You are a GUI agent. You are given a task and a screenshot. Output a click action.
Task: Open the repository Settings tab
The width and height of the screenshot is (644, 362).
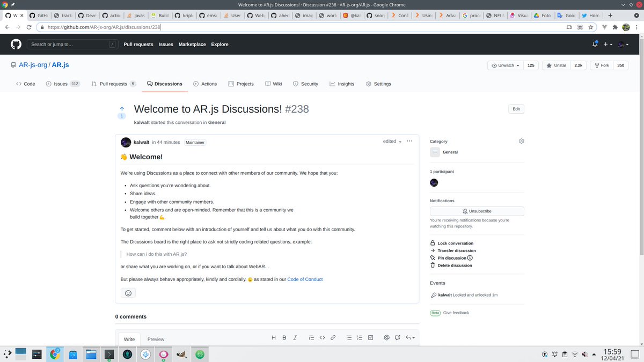pos(378,84)
